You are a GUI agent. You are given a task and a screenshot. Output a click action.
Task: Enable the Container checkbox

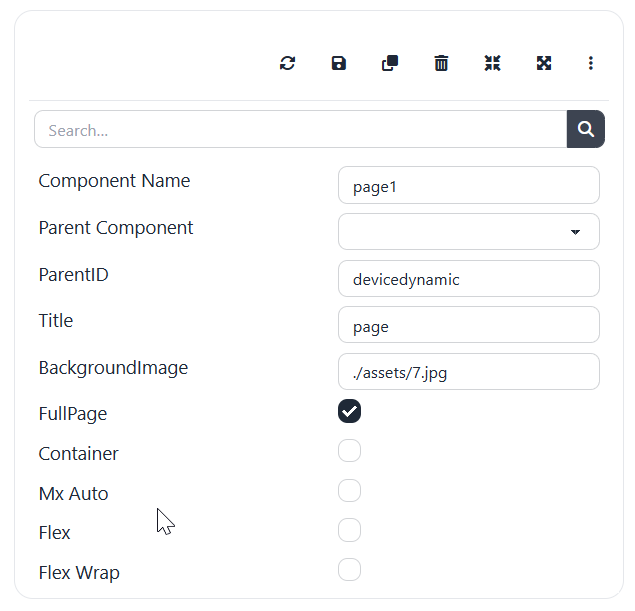tap(349, 451)
